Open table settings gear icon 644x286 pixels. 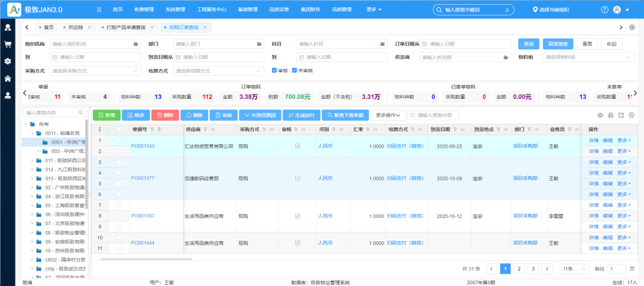pos(631,115)
